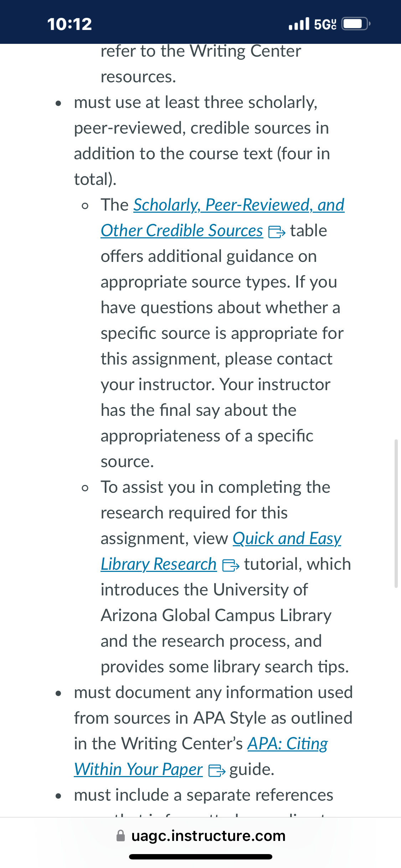Image resolution: width=401 pixels, height=868 pixels.
Task: Tap the 5G network indicator
Action: (325, 24)
